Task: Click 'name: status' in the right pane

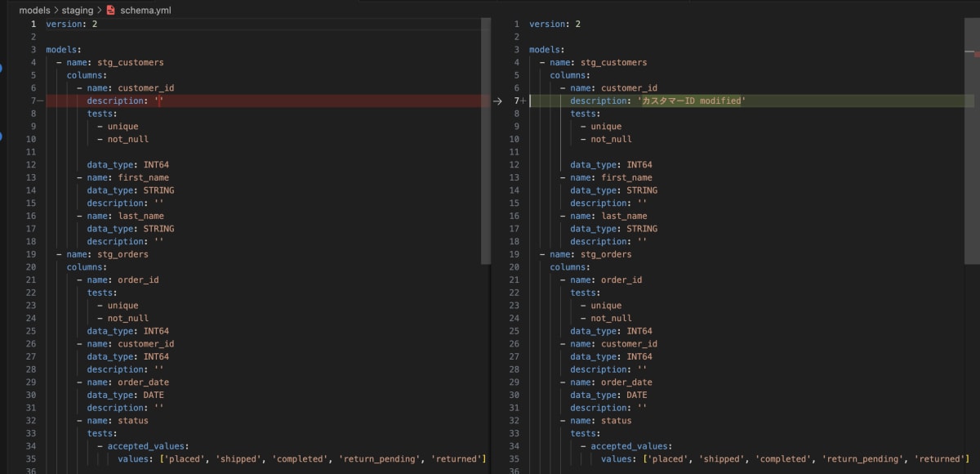Action: 602,421
